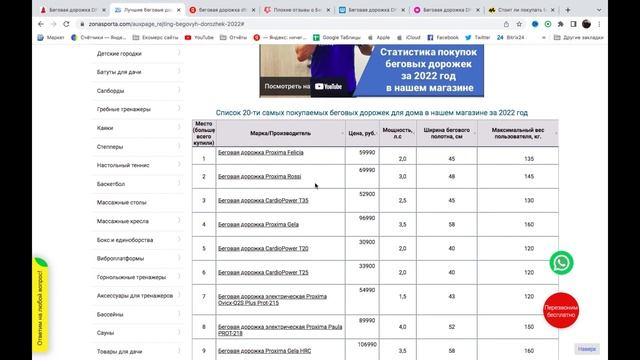The width and height of the screenshot is (640, 360).
Task: Open the Twitter bookmark
Action: [478, 38]
